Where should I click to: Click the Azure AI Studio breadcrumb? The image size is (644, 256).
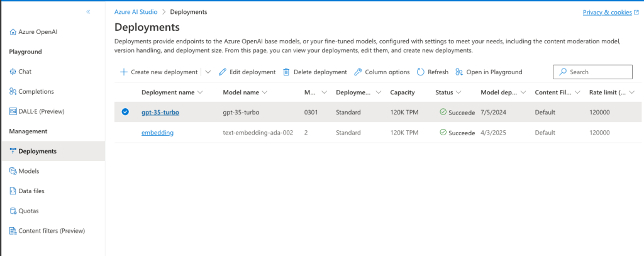point(135,12)
